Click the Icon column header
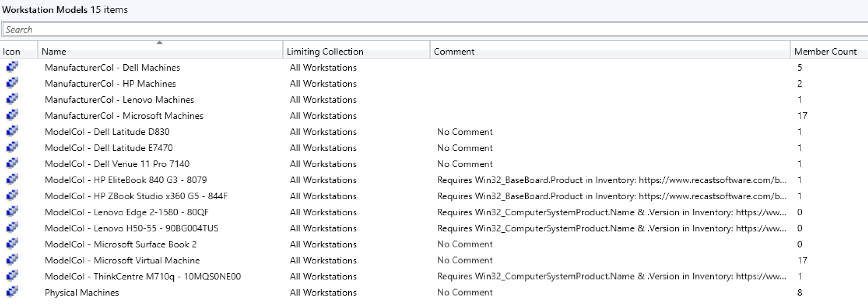Viewport: 868px width, 305px height. tap(11, 51)
